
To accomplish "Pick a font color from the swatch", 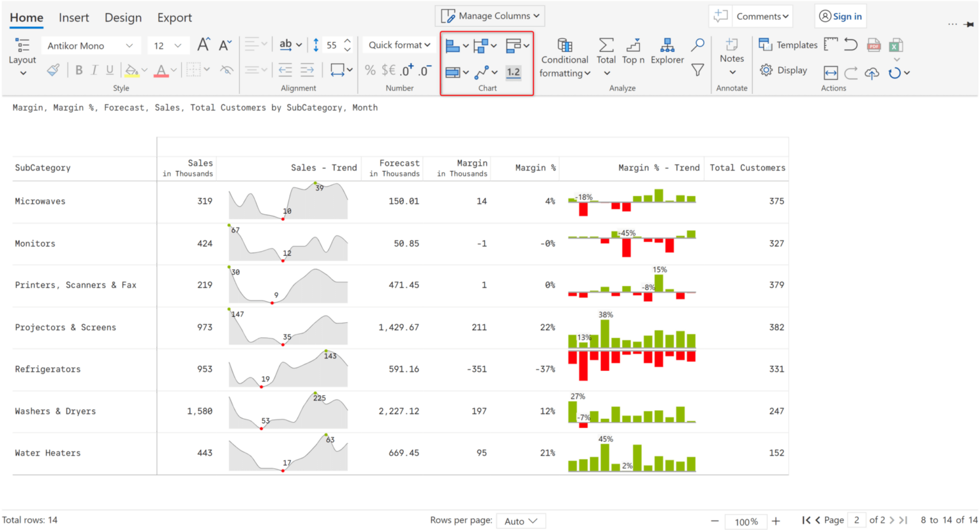I will (x=161, y=70).
